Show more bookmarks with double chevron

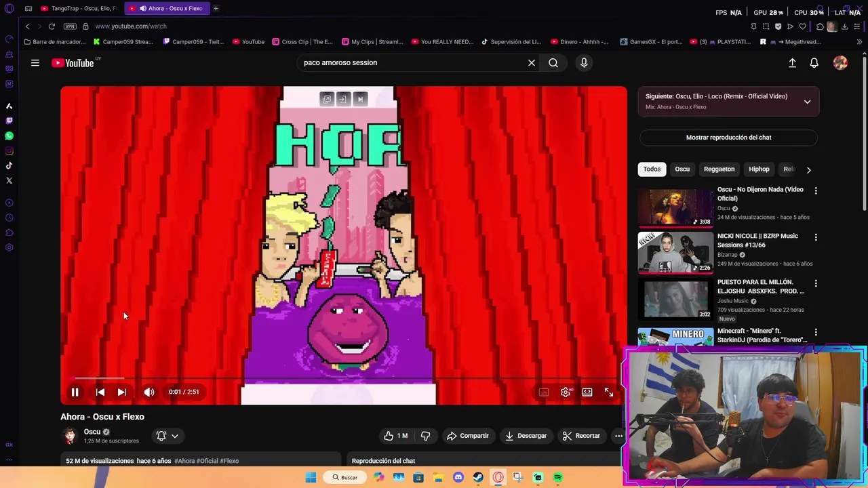point(859,41)
